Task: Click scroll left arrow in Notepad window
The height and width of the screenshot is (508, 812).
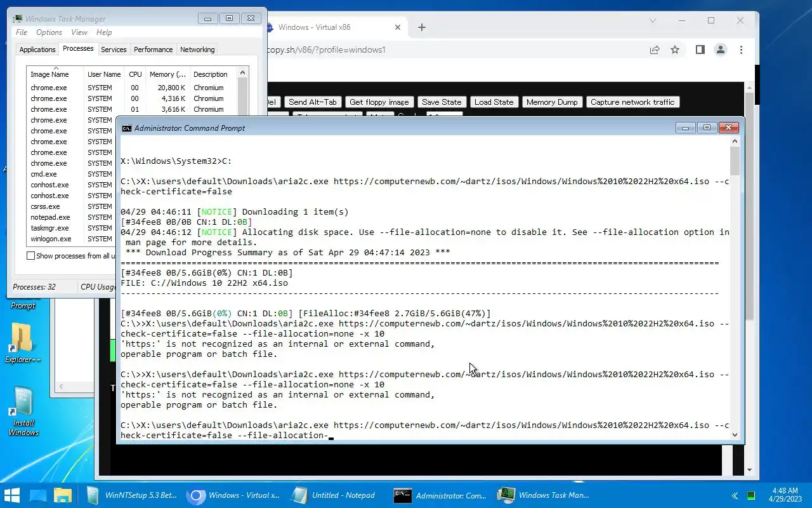Action: [x=62, y=386]
